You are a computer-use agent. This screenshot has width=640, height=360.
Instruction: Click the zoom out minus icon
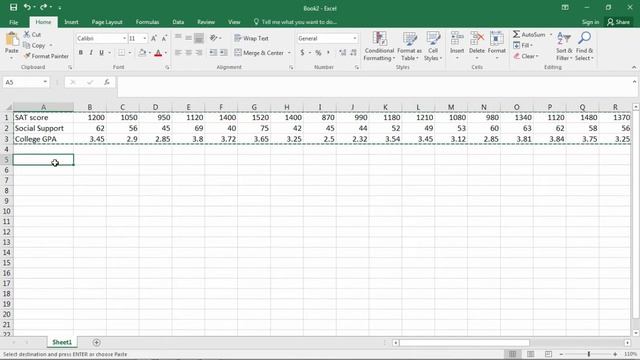562,354
